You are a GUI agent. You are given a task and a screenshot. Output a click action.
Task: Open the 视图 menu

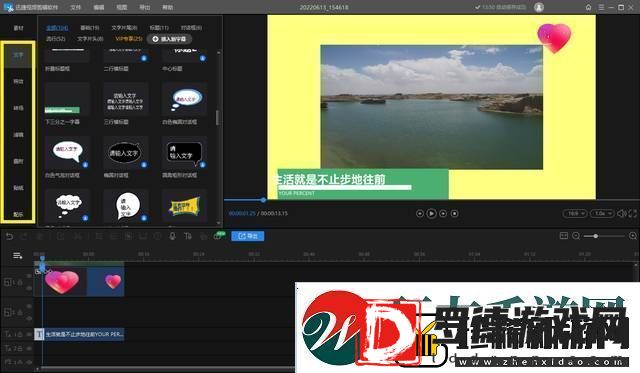pos(122,7)
